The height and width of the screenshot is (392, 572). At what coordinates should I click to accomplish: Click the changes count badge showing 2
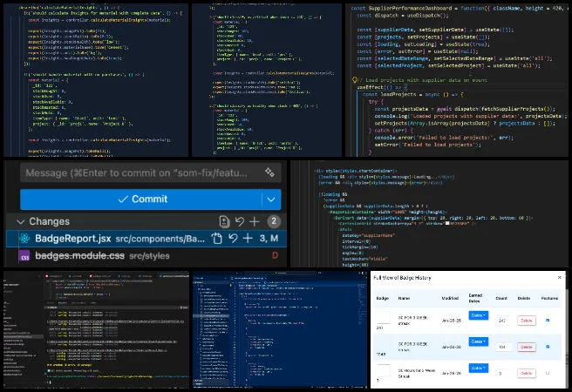click(x=274, y=221)
